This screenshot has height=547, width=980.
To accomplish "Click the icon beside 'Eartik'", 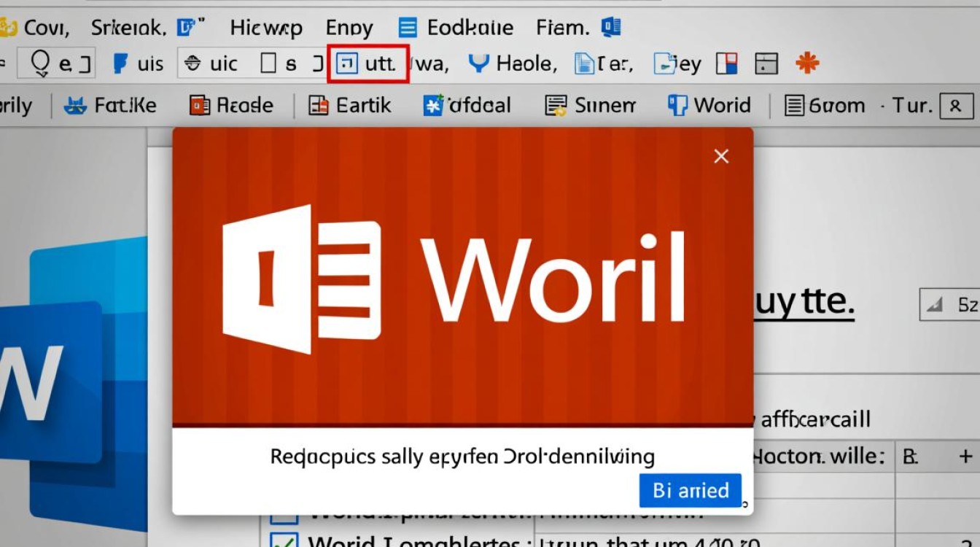I will click(319, 106).
